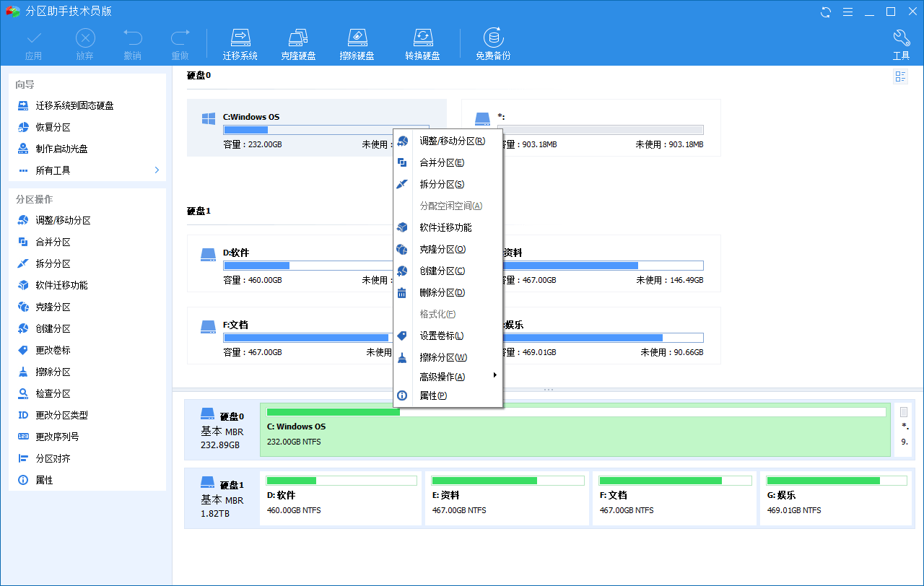
Task: Open the 克隆硬盘 toolbar tool
Action: [298, 44]
